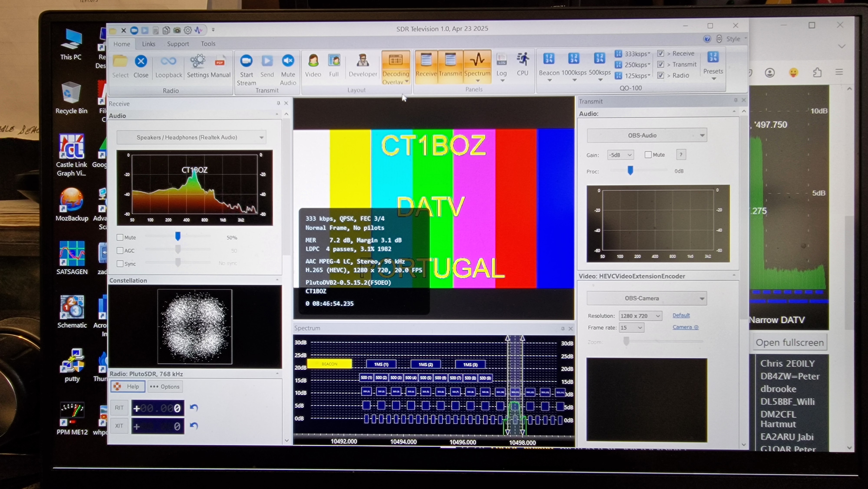Open the Speakers / Headphones output dropdown
Image resolution: width=868 pixels, height=489 pixels.
pyautogui.click(x=191, y=137)
